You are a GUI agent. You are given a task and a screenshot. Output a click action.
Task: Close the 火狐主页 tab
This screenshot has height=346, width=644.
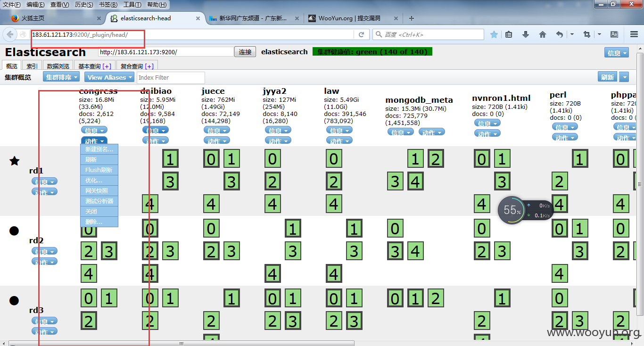pos(99,18)
